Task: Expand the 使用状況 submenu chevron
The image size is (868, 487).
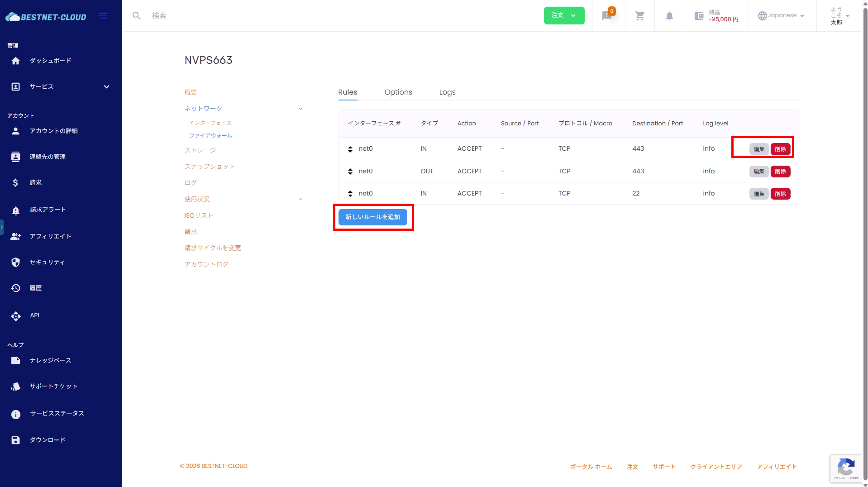Action: click(x=300, y=199)
